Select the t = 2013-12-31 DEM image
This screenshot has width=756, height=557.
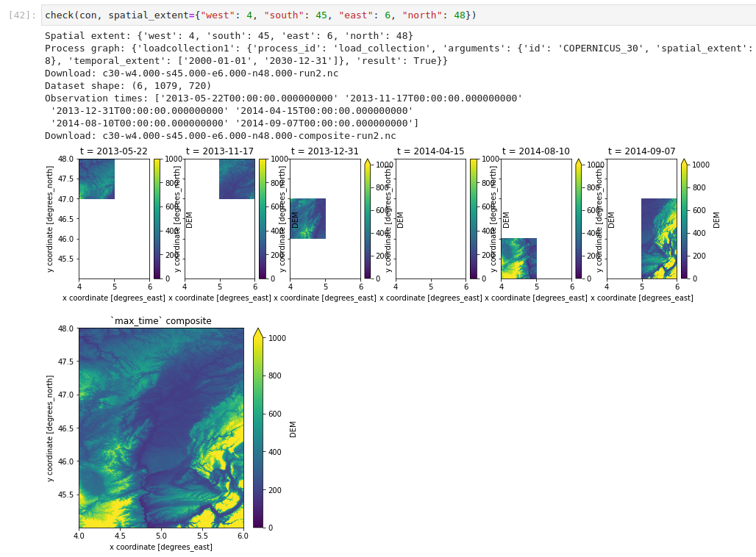[x=307, y=218]
